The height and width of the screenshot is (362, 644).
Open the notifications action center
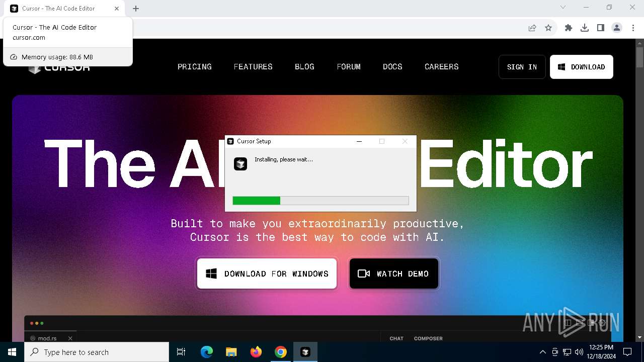pos(627,352)
